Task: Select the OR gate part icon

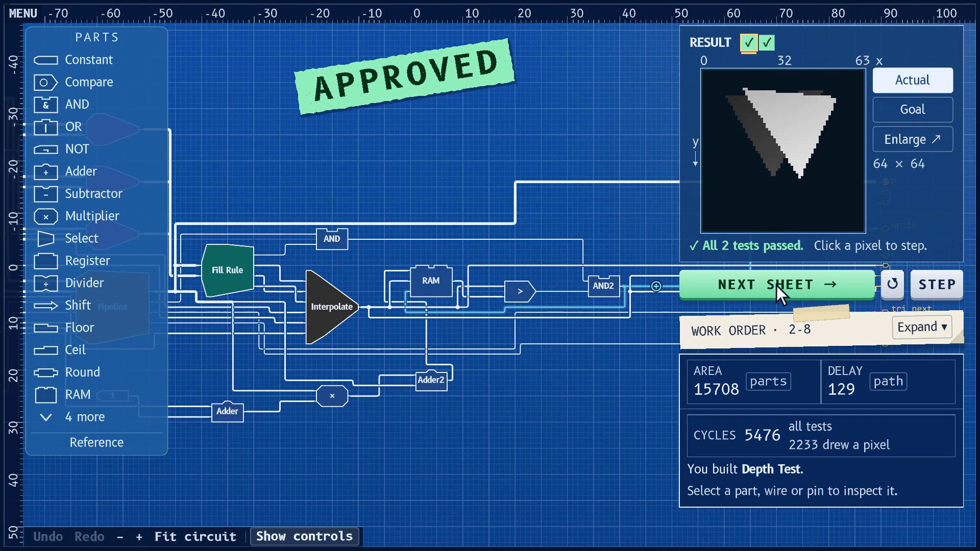Action: tap(45, 127)
